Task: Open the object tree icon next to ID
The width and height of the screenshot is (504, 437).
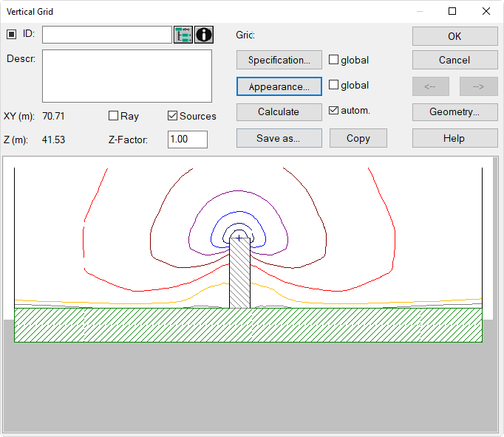Action: [x=183, y=35]
